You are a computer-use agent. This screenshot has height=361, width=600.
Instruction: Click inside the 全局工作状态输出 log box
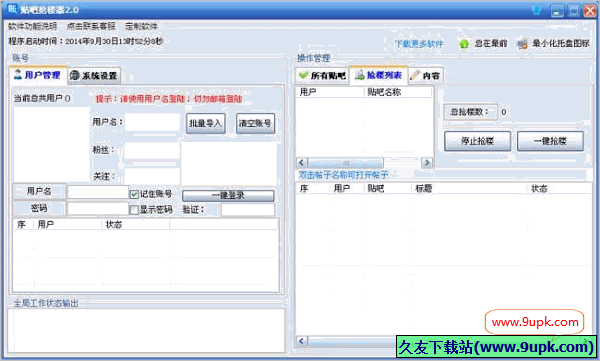(x=146, y=330)
